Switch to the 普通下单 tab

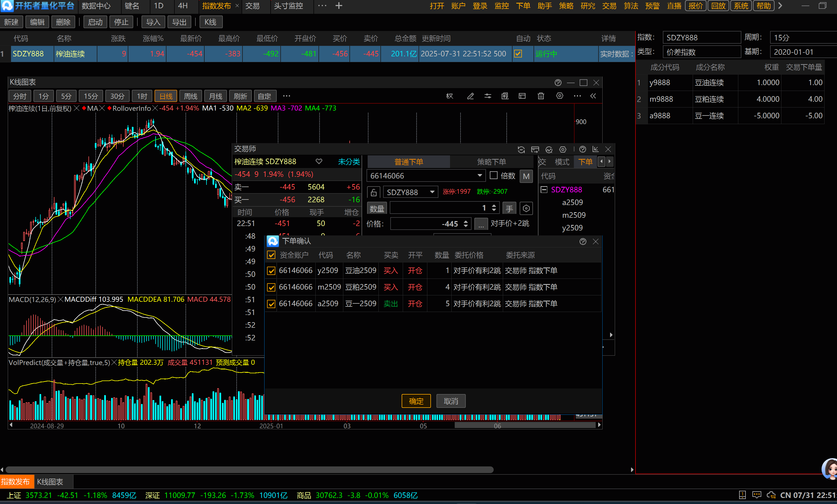click(x=409, y=162)
